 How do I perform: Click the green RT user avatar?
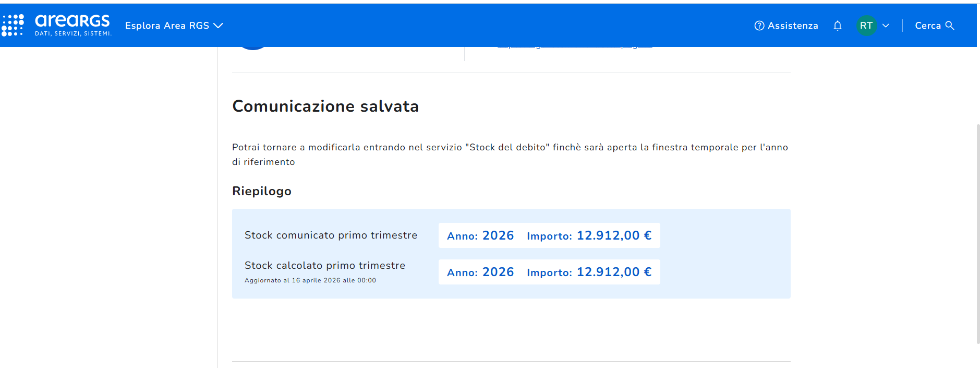tap(866, 26)
